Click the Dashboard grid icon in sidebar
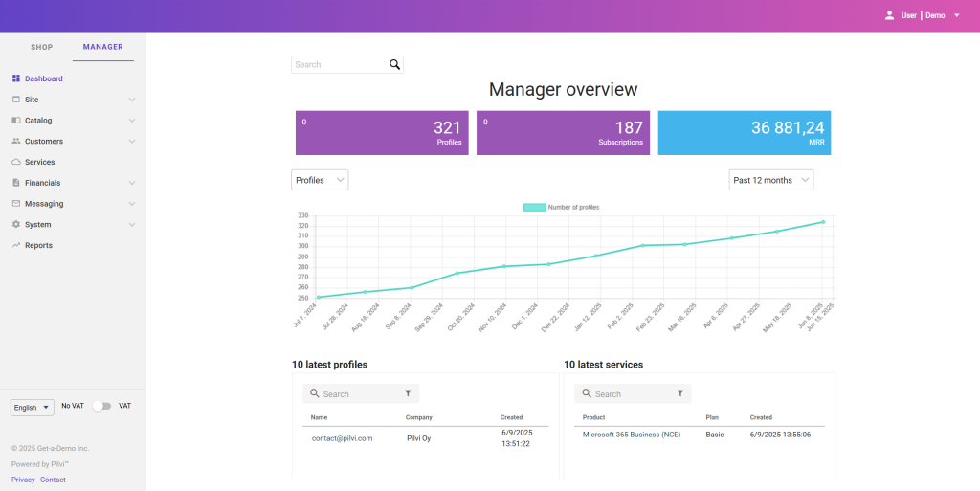The height and width of the screenshot is (491, 980). [x=15, y=78]
